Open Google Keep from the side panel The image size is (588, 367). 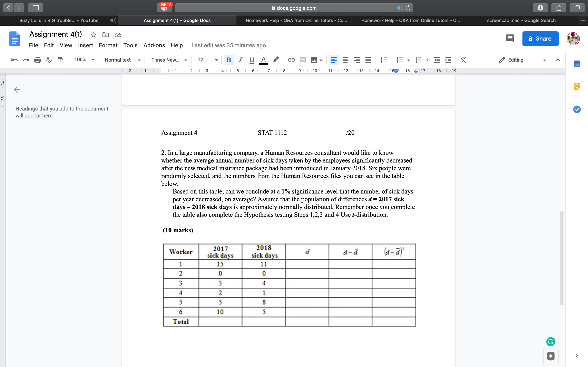[x=577, y=86]
